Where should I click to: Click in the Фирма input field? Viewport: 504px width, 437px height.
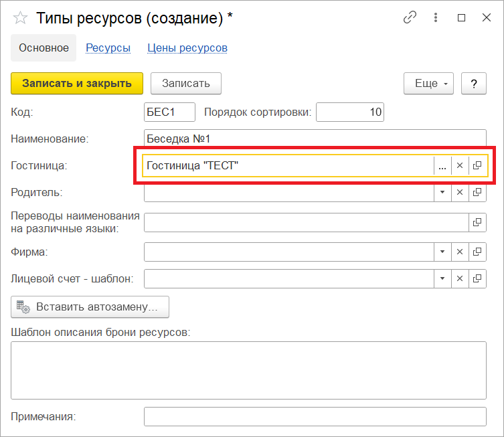289,252
